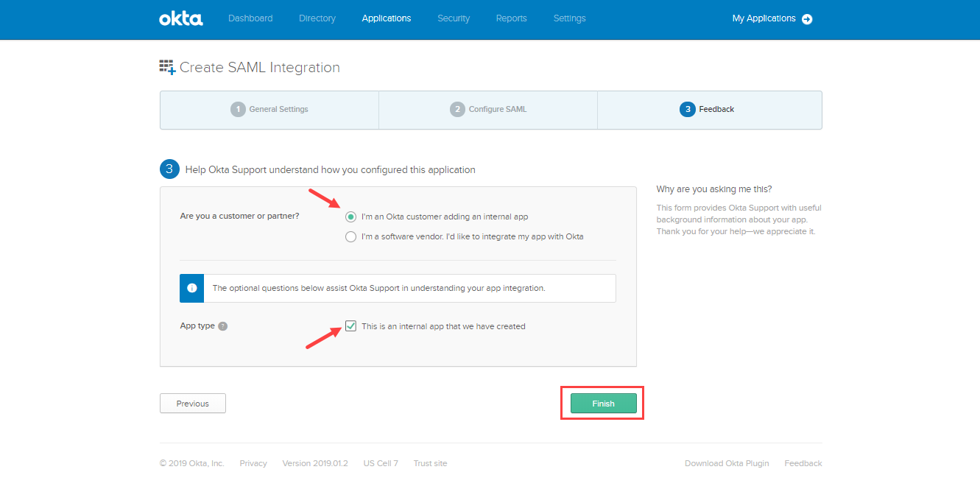Click the step 2 number circle
Viewport: 980px width, 489px height.
pos(457,109)
